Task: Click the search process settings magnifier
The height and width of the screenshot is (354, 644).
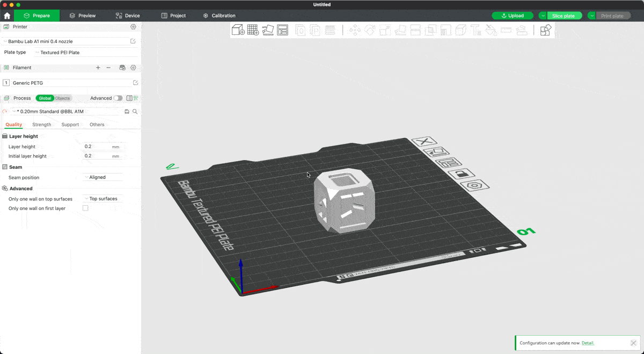Action: [135, 112]
